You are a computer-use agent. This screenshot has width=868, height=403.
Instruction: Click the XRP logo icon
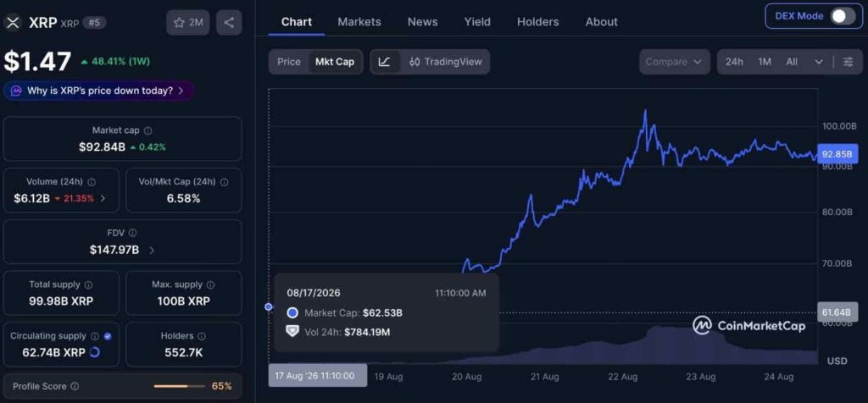tap(12, 23)
